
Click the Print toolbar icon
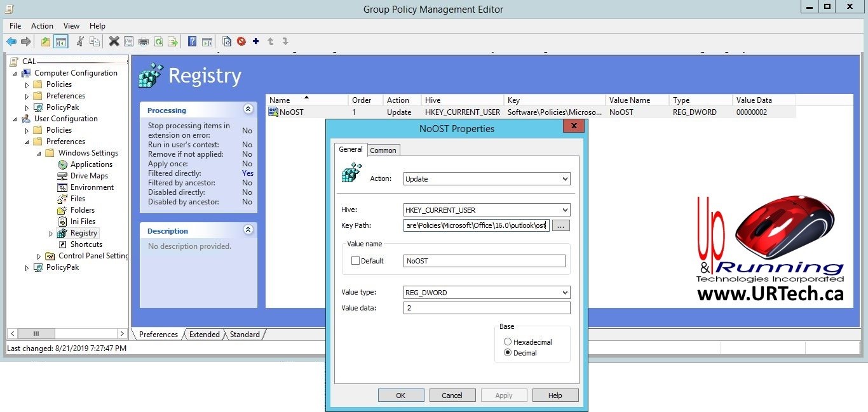pos(144,42)
